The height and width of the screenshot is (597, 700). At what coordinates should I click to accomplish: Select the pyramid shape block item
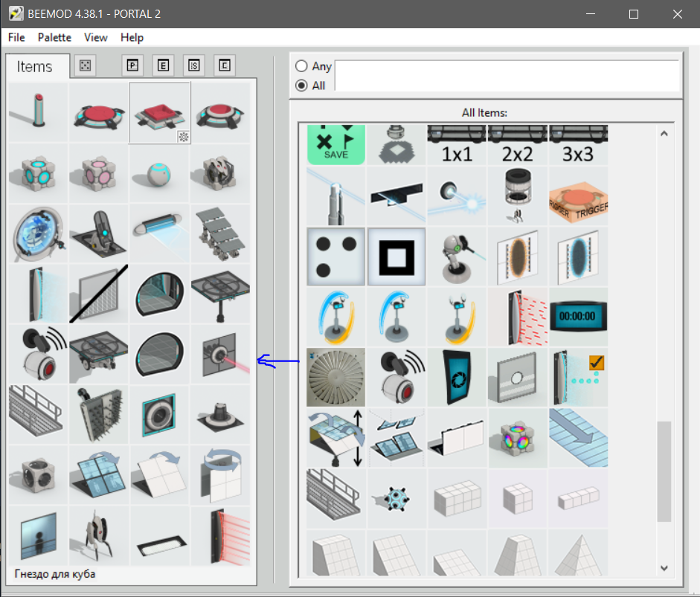pyautogui.click(x=578, y=553)
